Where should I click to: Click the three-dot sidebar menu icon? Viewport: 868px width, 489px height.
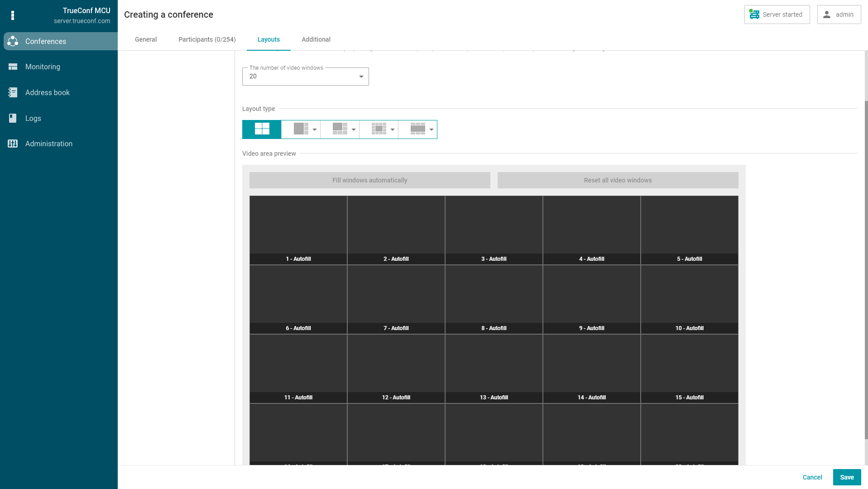(13, 15)
